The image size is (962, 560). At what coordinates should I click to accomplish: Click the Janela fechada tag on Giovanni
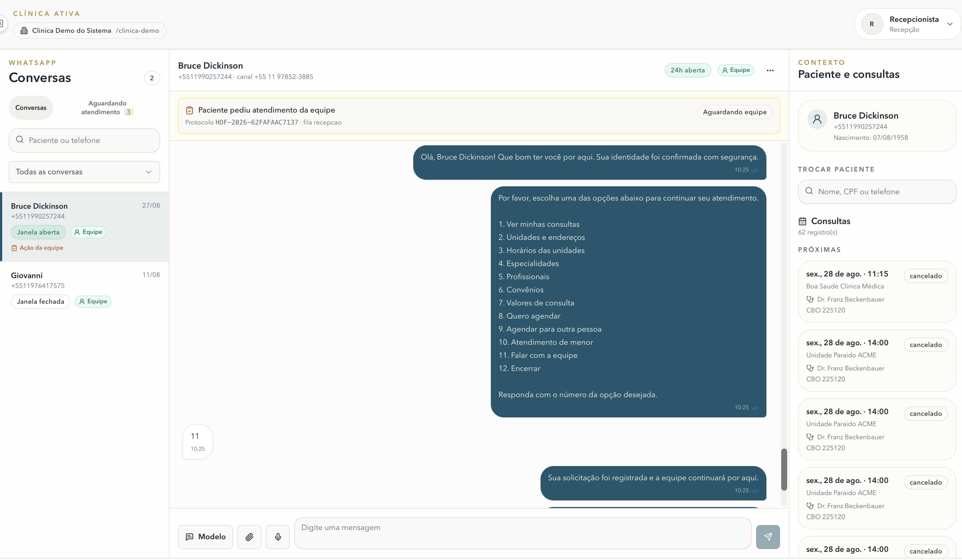(40, 302)
